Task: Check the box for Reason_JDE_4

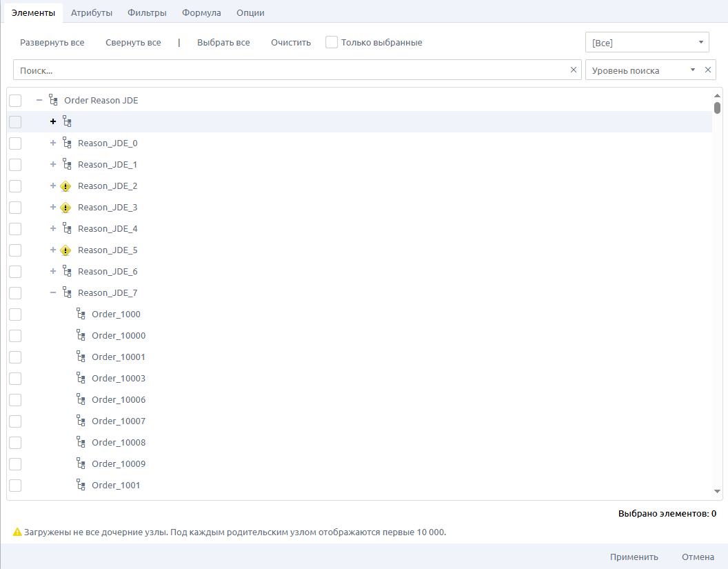Action: 15,229
